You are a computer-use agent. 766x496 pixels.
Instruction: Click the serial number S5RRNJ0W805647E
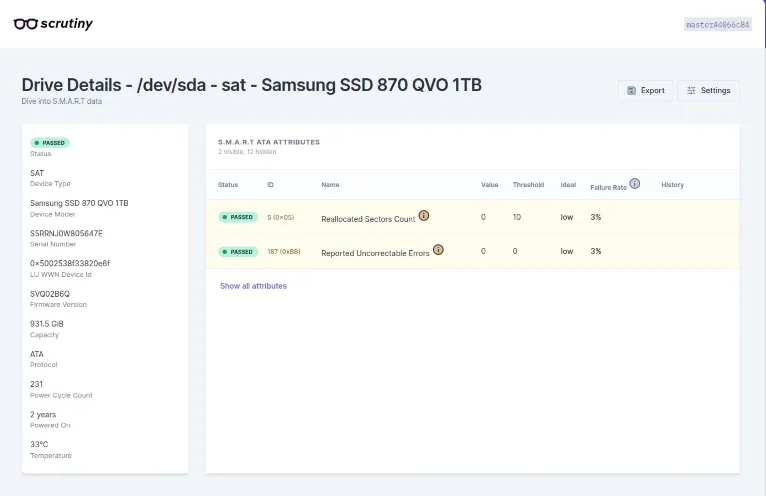[x=66, y=233]
